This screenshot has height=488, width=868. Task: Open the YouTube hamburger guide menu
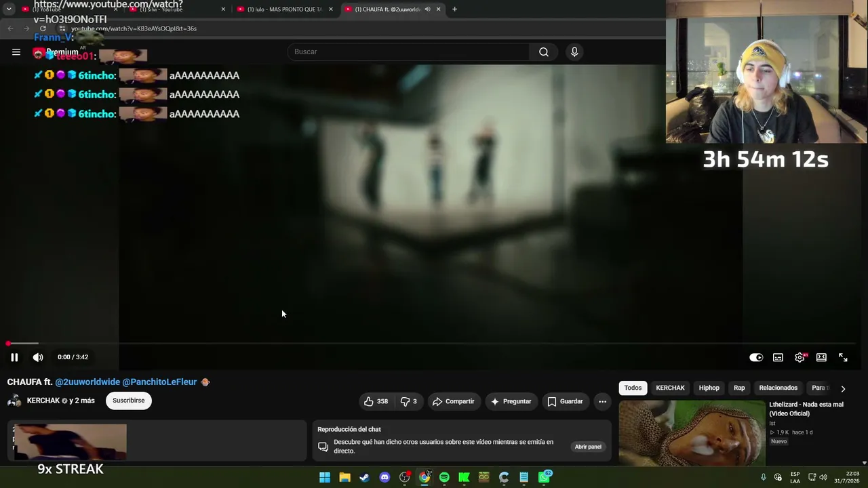pyautogui.click(x=16, y=52)
